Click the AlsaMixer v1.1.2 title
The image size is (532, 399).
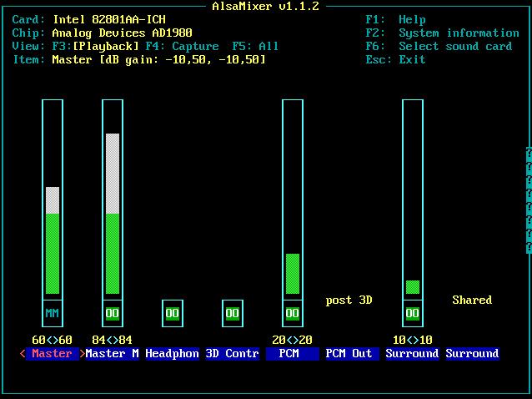click(266, 7)
